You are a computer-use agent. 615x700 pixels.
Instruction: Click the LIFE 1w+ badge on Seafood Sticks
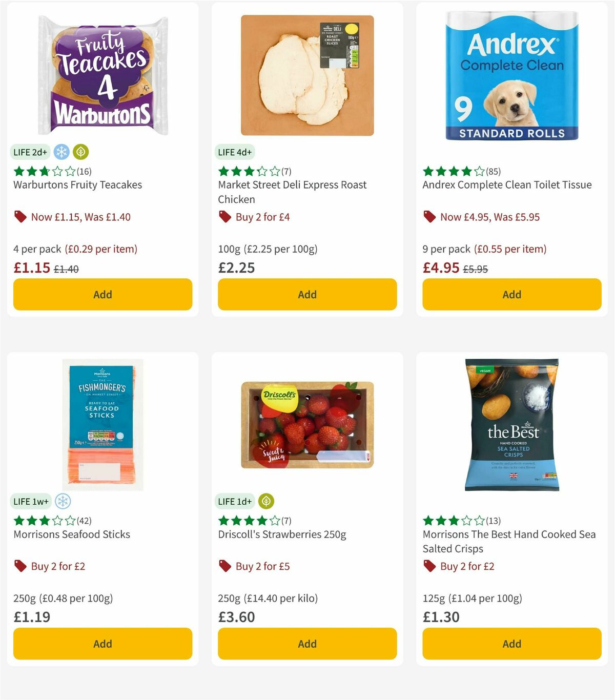(x=31, y=501)
